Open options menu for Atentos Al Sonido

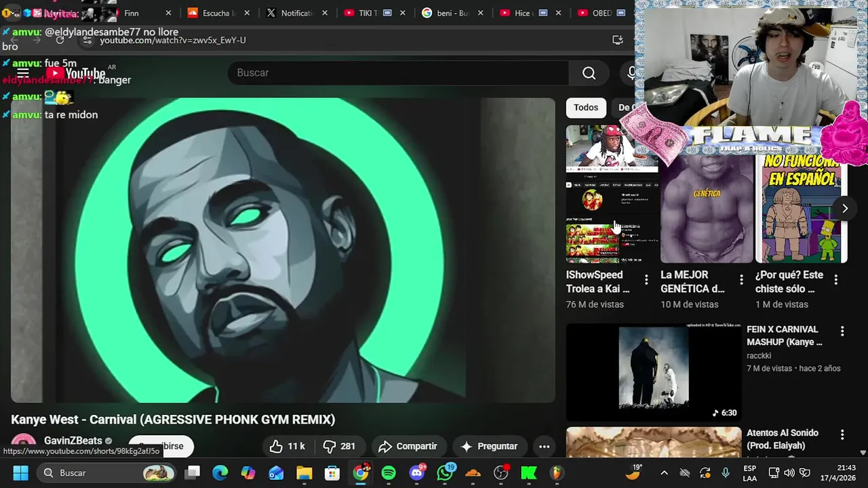842,435
